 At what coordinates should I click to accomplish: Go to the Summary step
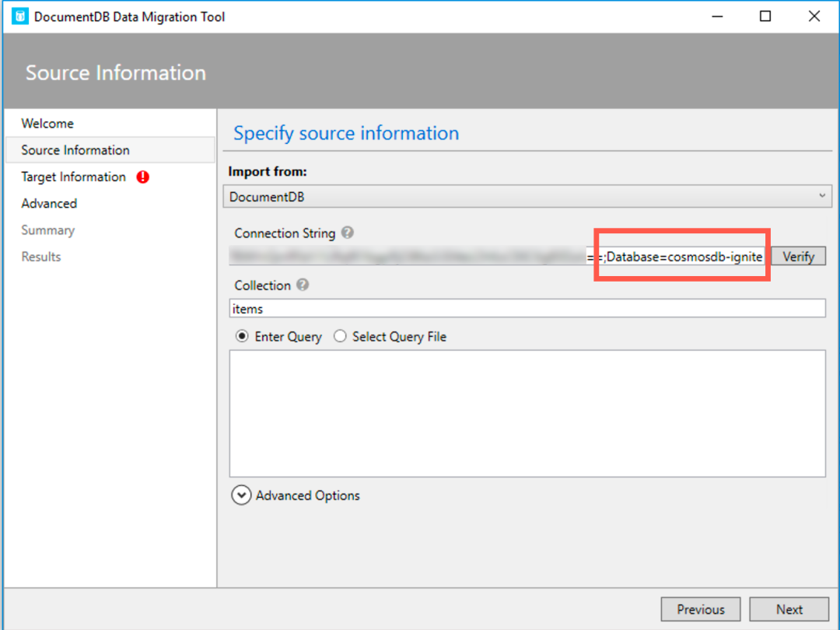47,230
